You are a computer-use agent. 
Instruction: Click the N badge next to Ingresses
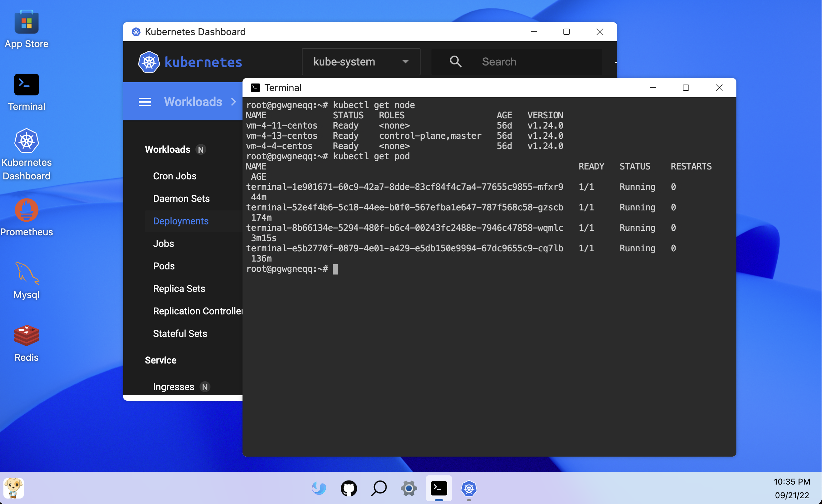205,387
